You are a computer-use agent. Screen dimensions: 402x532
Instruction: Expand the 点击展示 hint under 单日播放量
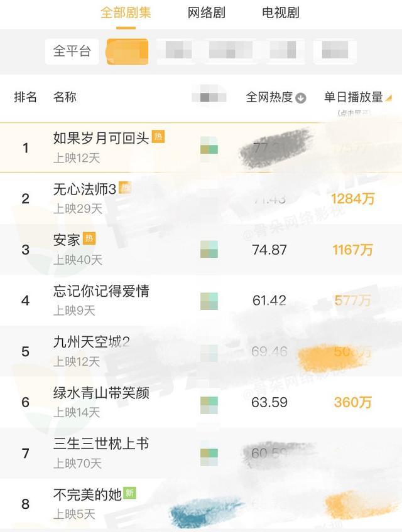354,113
